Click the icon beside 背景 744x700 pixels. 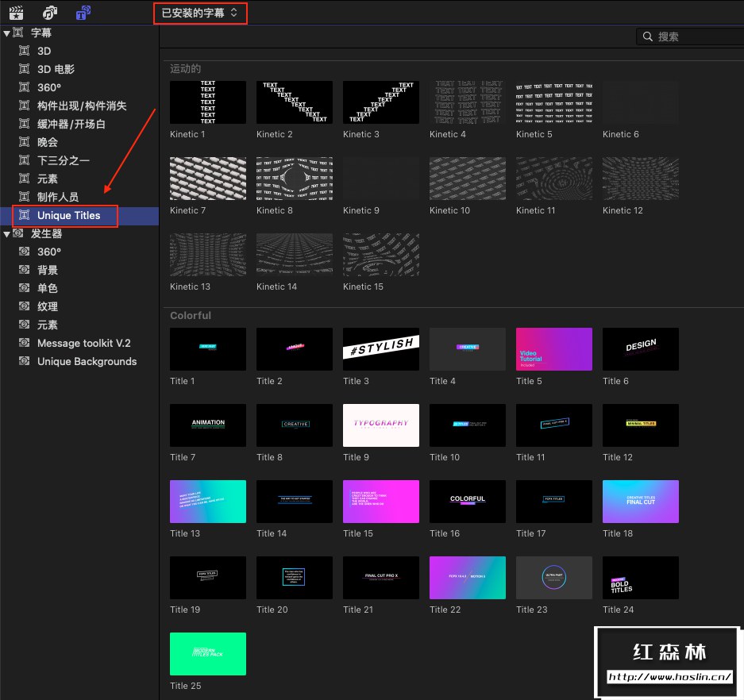[24, 269]
